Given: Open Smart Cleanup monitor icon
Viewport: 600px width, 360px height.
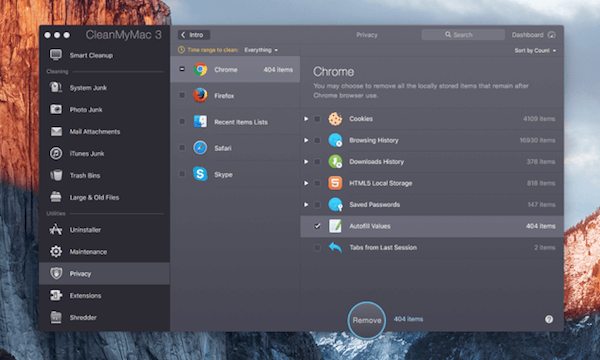Looking at the screenshot, I should tap(56, 55).
